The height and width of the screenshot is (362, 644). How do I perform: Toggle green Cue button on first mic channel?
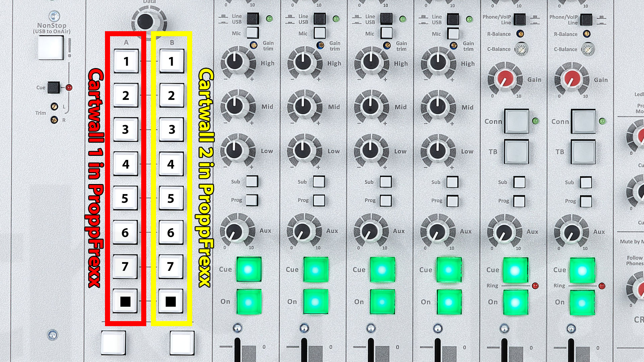point(249,269)
